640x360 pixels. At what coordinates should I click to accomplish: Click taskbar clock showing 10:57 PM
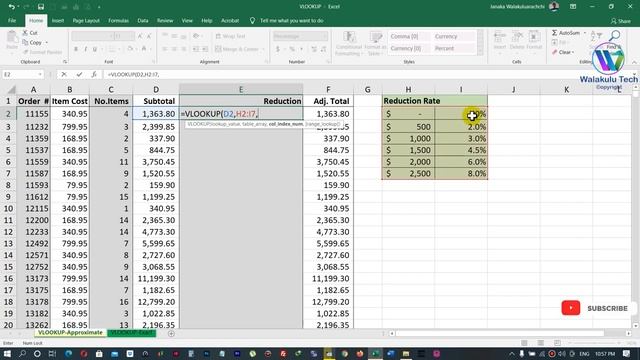coord(605,353)
